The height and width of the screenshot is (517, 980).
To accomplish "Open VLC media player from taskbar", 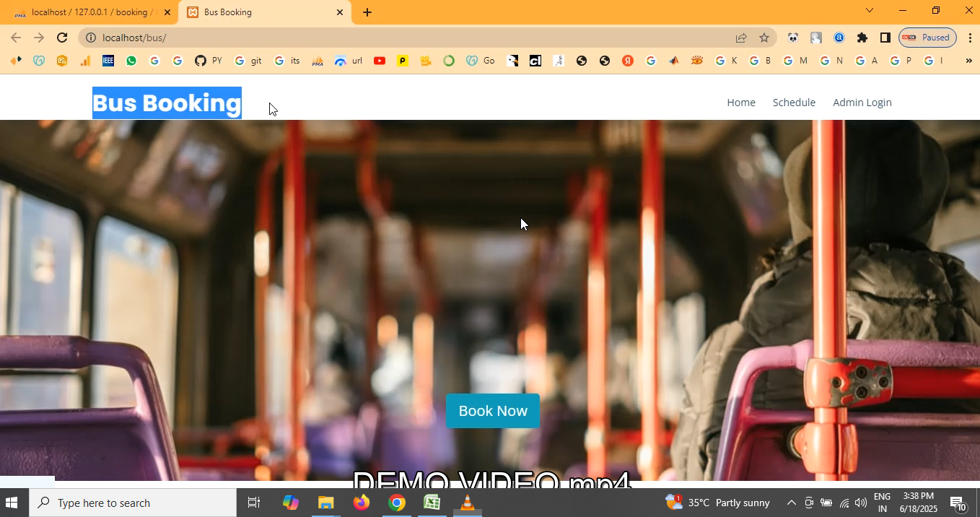I will [x=468, y=503].
